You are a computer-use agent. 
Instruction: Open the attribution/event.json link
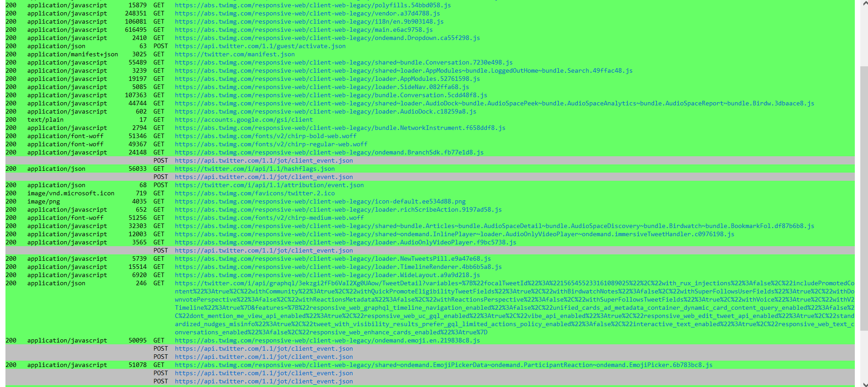pos(269,185)
